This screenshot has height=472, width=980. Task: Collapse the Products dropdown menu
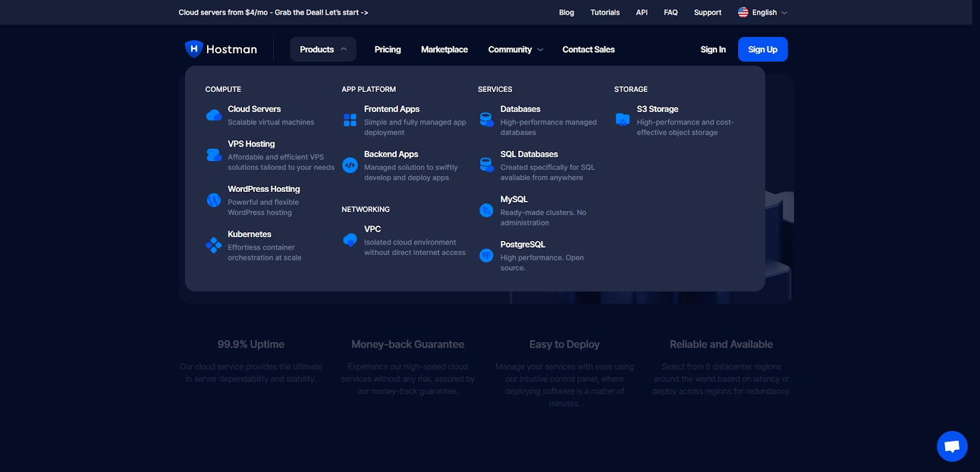point(323,50)
